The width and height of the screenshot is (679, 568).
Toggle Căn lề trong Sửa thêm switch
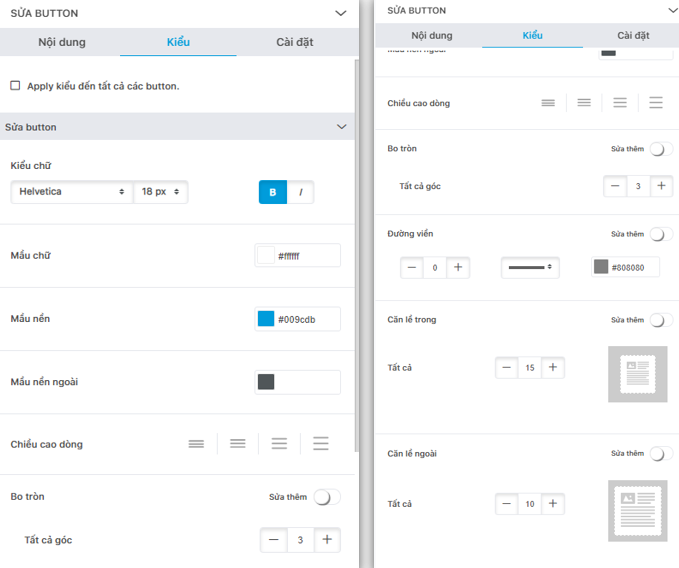point(661,320)
